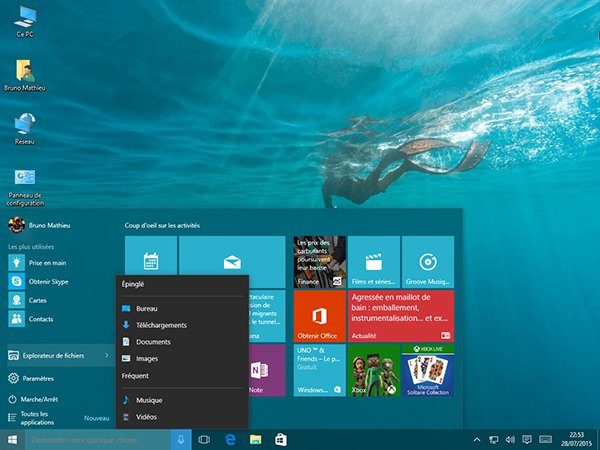Launch Obtenir Skype from most used list
The image size is (600, 450).
click(57, 282)
